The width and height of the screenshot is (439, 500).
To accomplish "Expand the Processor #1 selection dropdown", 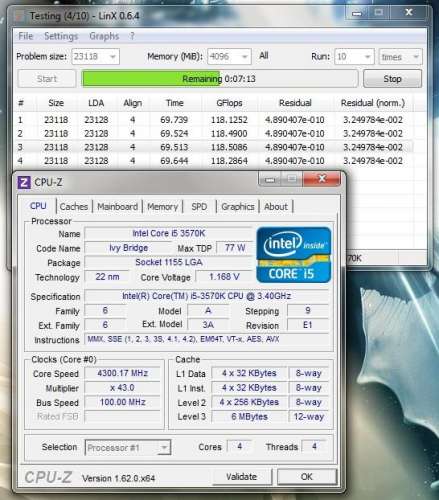I will (164, 448).
